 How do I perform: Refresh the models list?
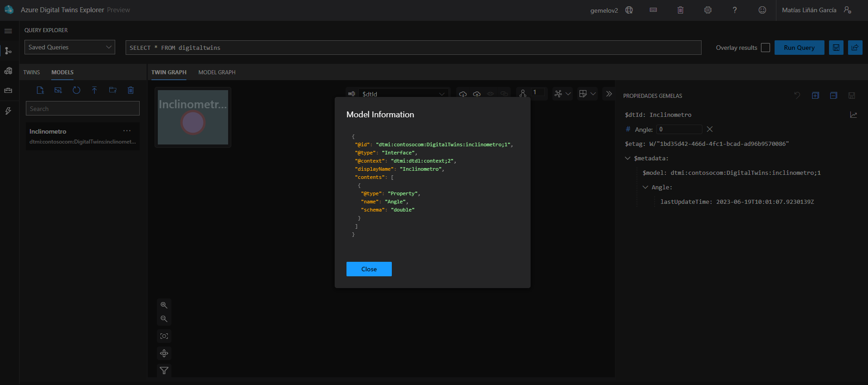point(76,90)
